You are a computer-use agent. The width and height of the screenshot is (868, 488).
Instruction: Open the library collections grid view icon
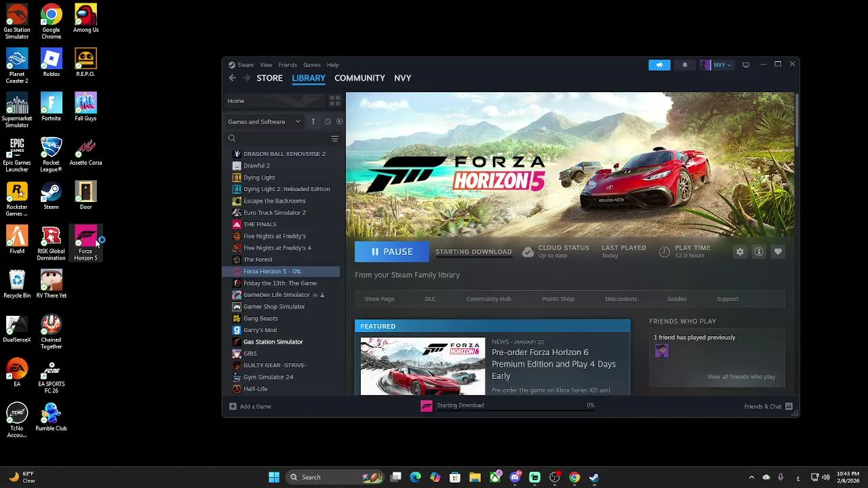335,101
